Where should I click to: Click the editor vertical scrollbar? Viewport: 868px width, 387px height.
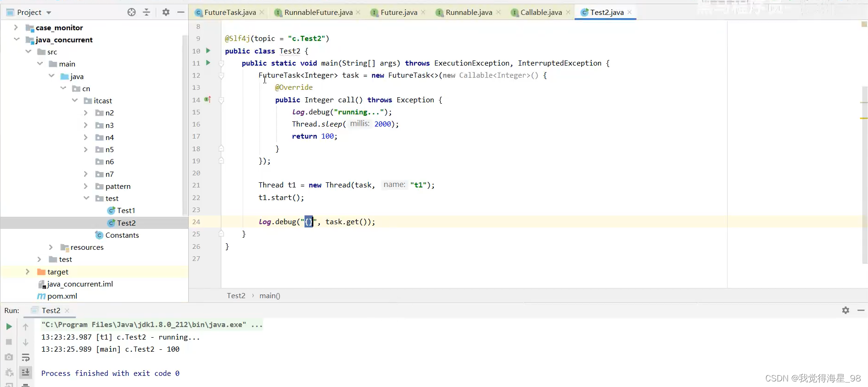[865, 174]
